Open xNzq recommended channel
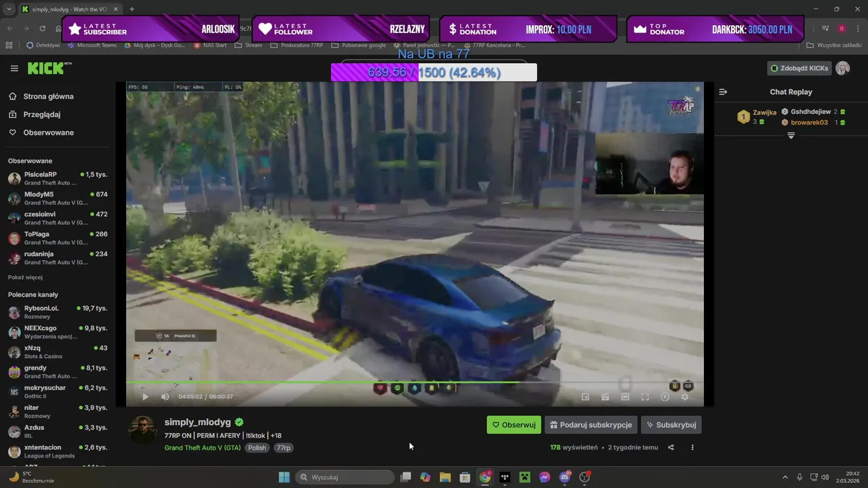This screenshot has width=868, height=488. click(57, 352)
